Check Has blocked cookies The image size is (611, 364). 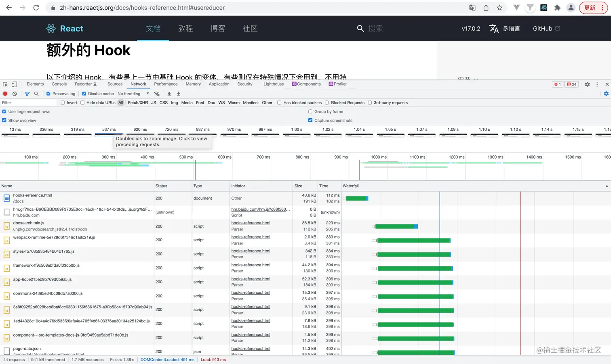pyautogui.click(x=279, y=103)
